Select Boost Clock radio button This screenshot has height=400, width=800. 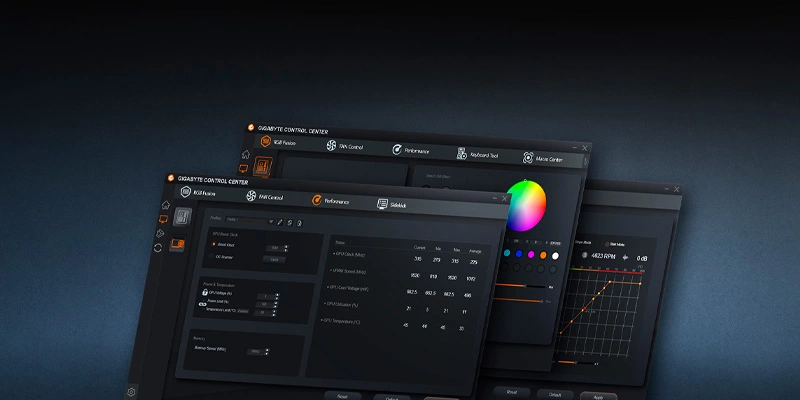[x=214, y=244]
